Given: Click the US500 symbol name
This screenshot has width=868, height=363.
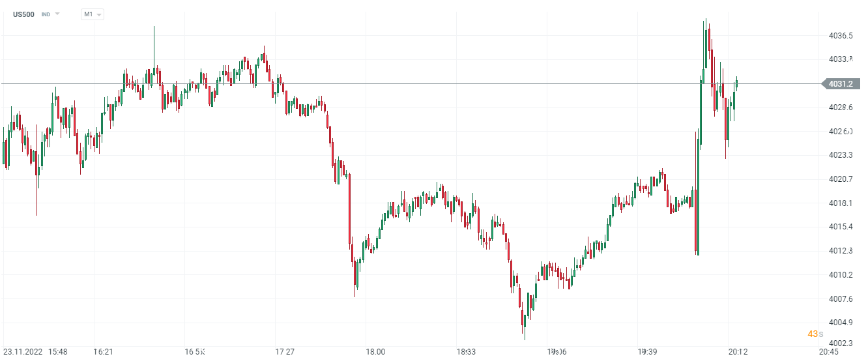Looking at the screenshot, I should click(x=24, y=14).
